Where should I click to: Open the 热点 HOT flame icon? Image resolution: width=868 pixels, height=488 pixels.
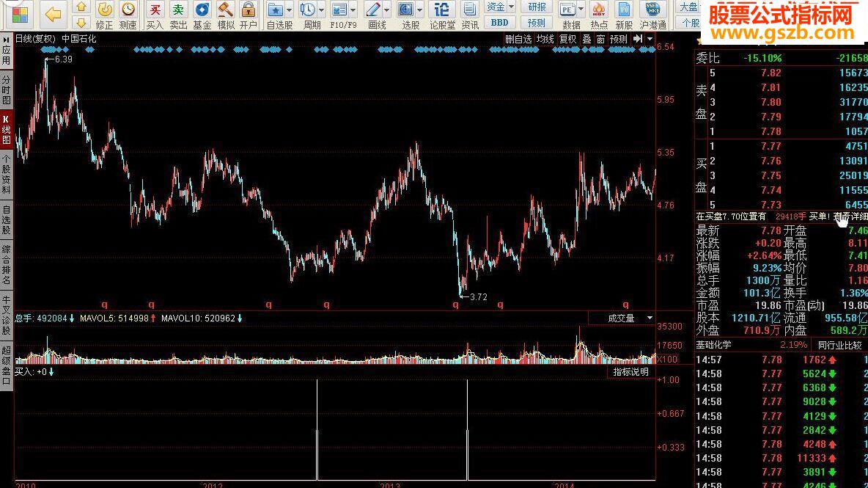tap(598, 10)
